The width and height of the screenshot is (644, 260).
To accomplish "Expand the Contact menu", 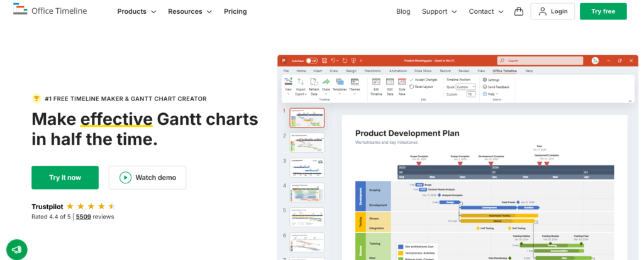I will [x=486, y=11].
